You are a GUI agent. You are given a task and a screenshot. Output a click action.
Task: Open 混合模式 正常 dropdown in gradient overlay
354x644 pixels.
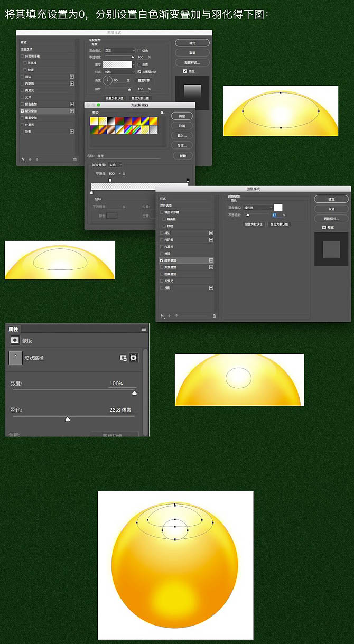point(119,50)
